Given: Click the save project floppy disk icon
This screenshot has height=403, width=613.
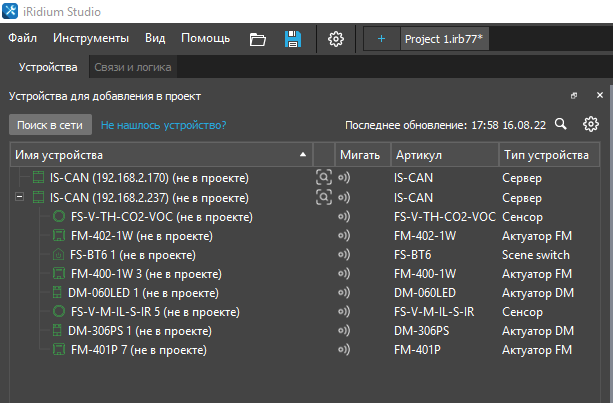Looking at the screenshot, I should (293, 39).
